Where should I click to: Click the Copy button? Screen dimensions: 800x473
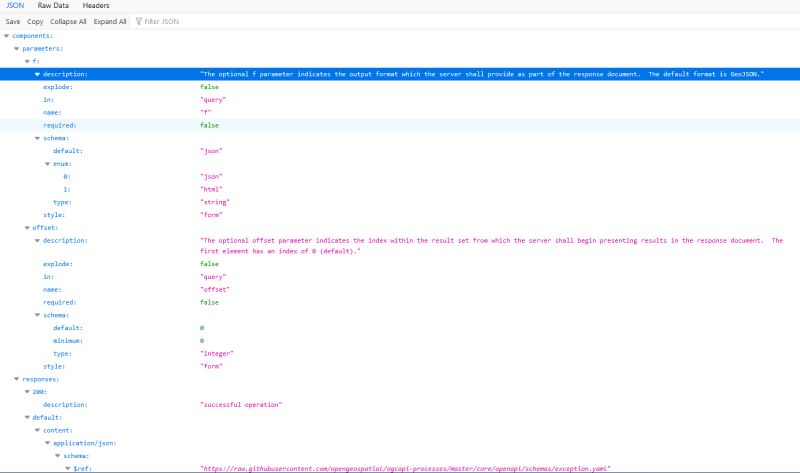tap(35, 21)
